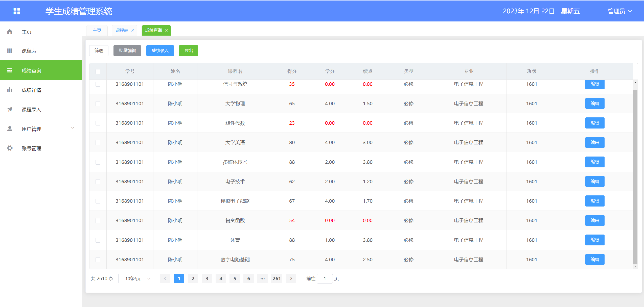Check the 大学物理 row checkbox

pos(98,104)
